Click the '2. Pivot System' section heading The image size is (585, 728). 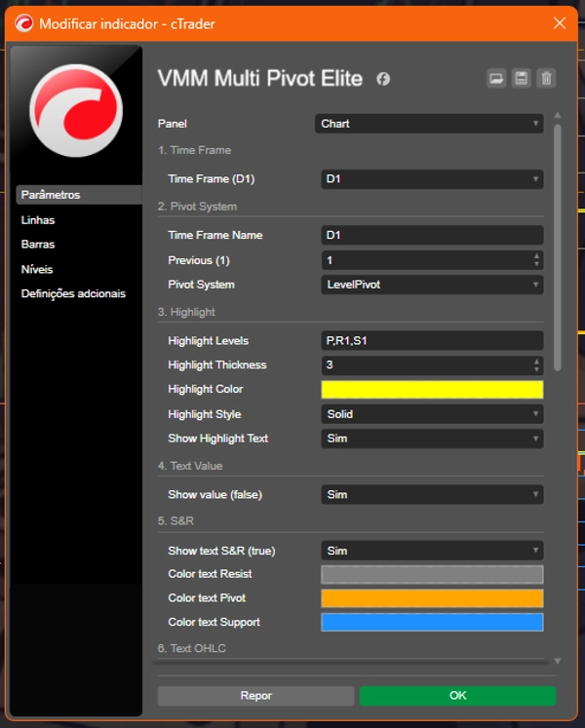tap(198, 207)
